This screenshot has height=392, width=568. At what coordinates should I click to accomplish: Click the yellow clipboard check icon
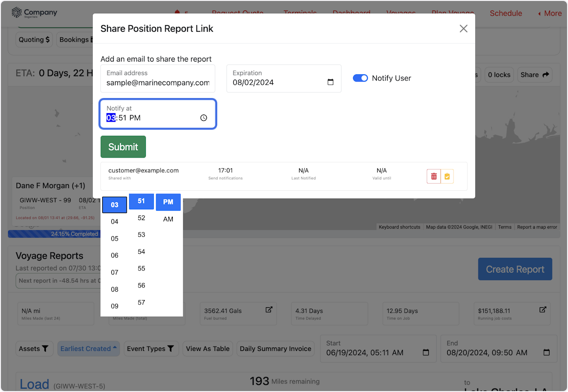tap(447, 176)
